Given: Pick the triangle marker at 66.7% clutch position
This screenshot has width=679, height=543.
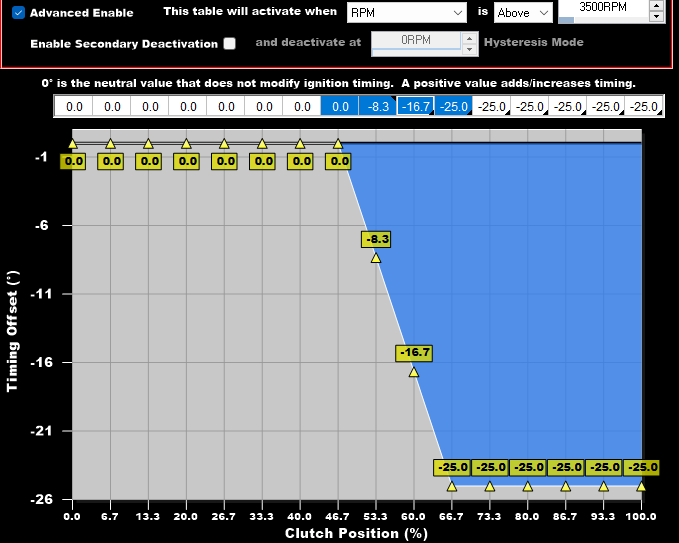Looking at the screenshot, I should [x=452, y=486].
